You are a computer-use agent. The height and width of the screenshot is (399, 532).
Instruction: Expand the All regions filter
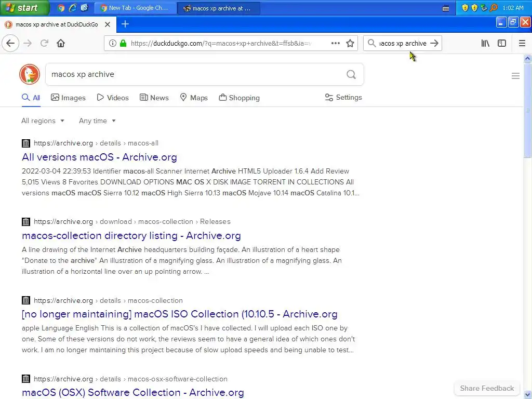click(x=43, y=121)
